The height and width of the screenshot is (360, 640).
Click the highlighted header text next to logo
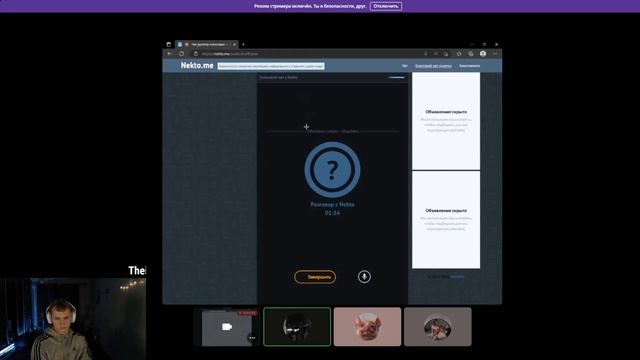click(271, 66)
